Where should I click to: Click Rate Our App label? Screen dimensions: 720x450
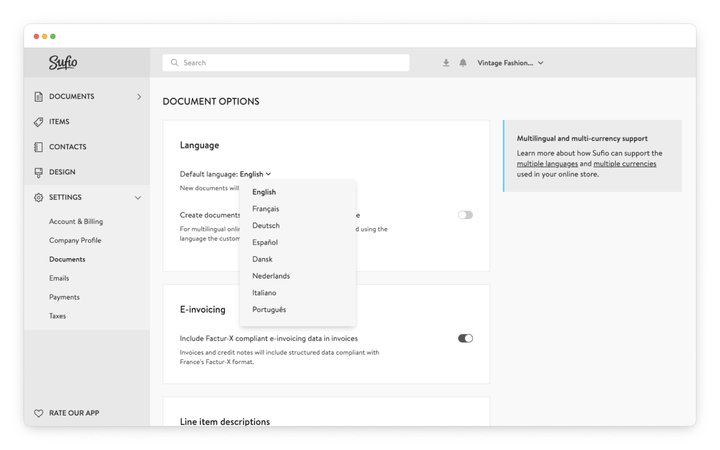pyautogui.click(x=74, y=413)
